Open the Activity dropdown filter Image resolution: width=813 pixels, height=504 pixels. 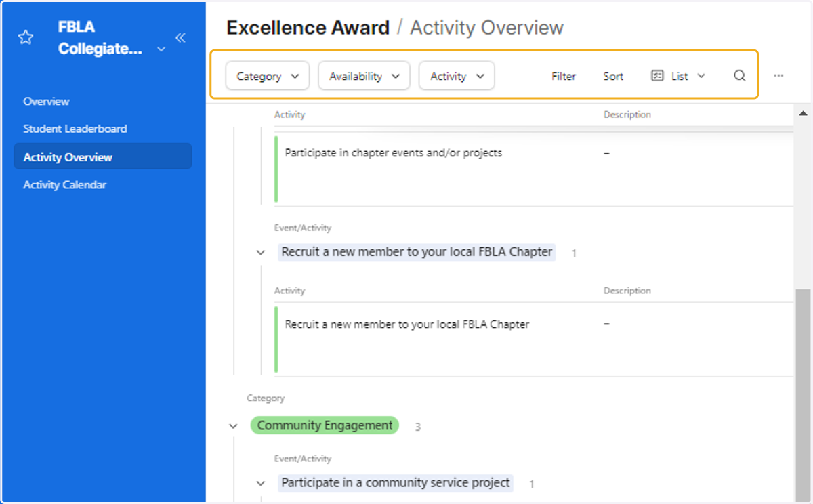coord(457,76)
